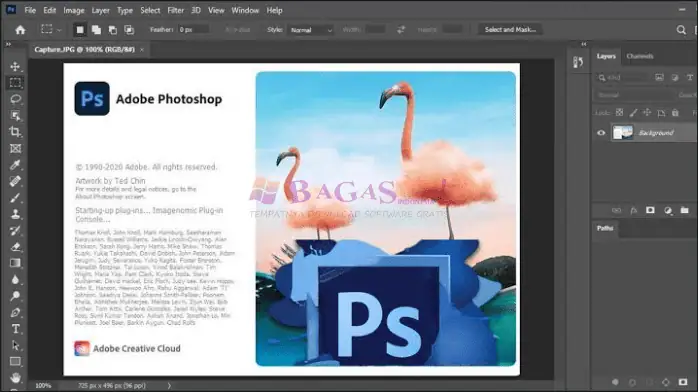Viewport: 698px width, 392px height.
Task: Enable Subtract from selection mode
Action: tap(113, 30)
